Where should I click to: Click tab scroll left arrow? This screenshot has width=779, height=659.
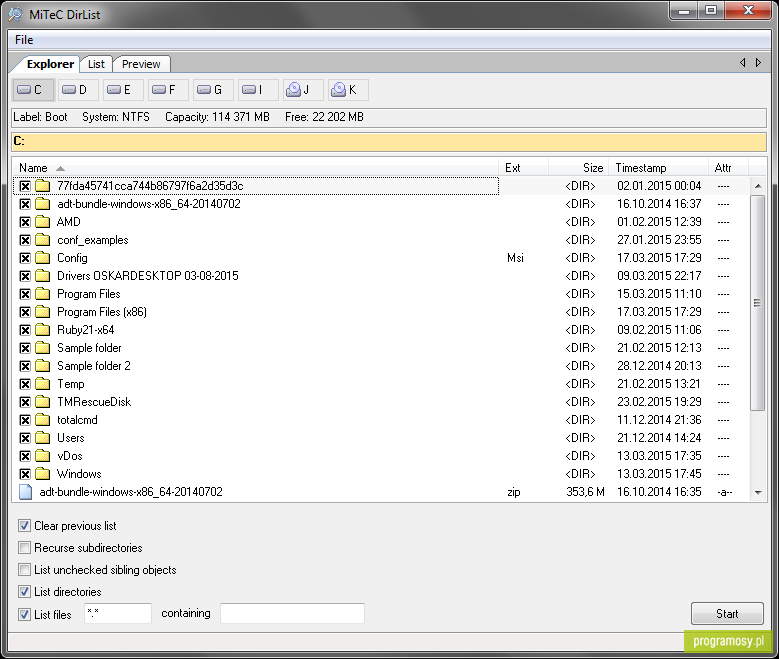[x=743, y=63]
